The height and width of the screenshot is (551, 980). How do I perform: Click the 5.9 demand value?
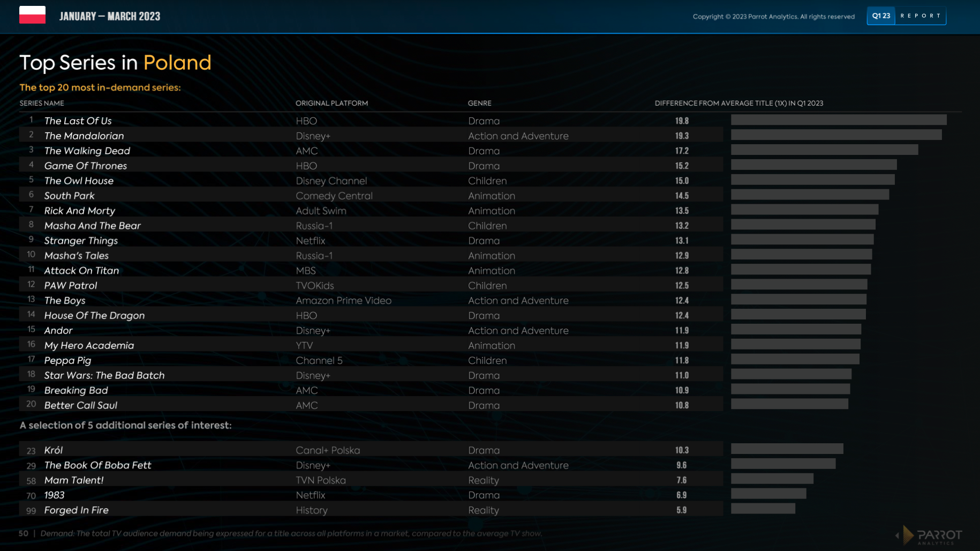pyautogui.click(x=682, y=510)
